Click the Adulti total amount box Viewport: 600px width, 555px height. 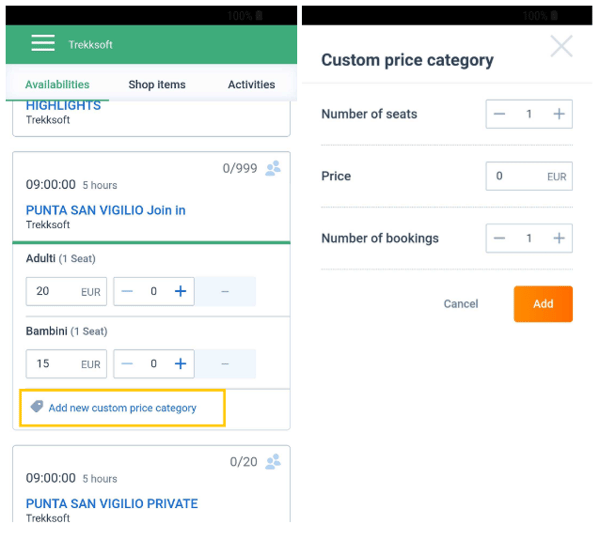[x=225, y=291]
